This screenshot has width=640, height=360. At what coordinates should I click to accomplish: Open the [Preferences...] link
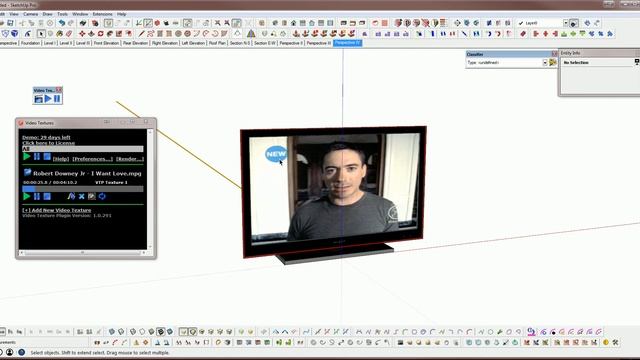point(92,159)
